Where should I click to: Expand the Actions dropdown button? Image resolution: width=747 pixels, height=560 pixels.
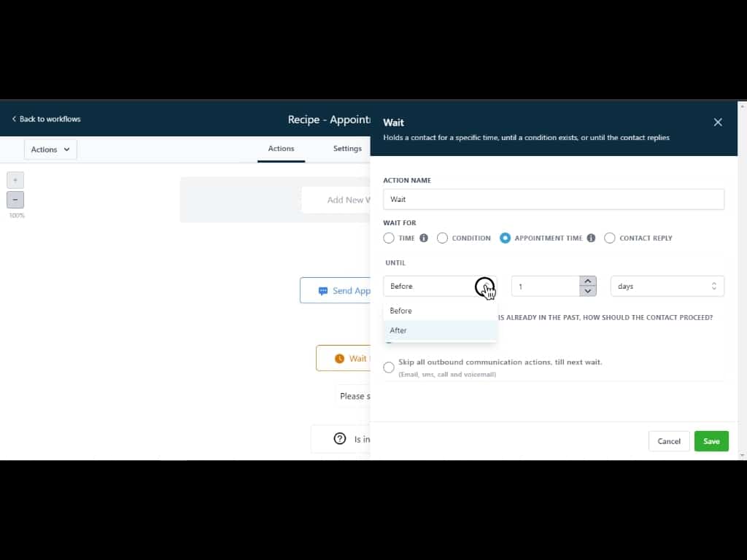50,149
